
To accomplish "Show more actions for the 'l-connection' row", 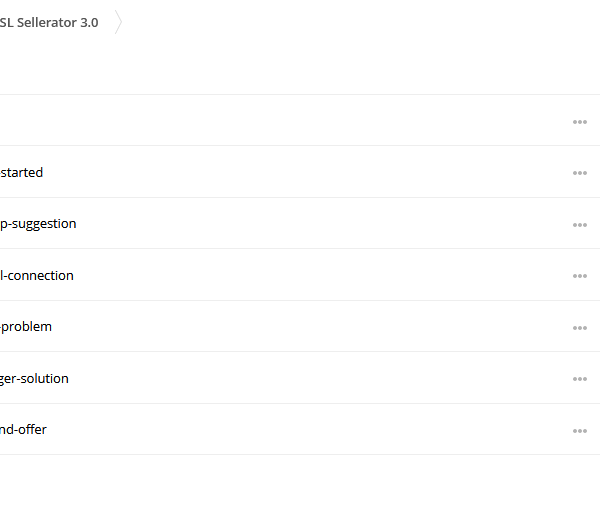I will (x=580, y=276).
